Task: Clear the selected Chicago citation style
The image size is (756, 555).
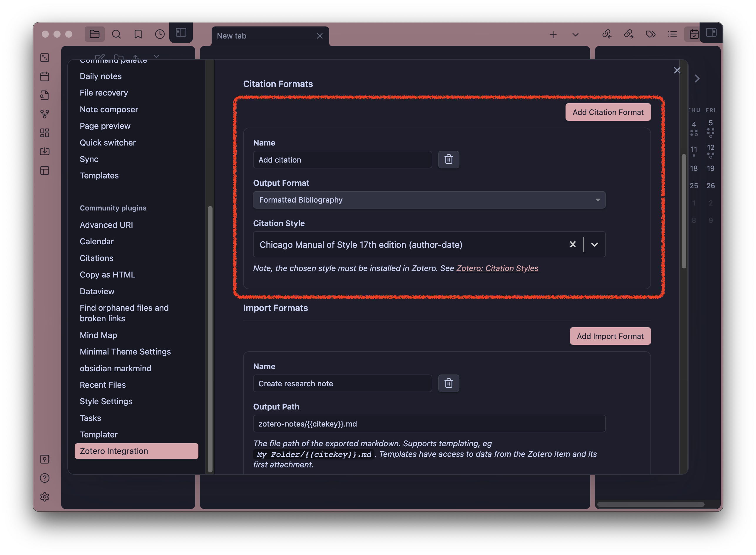Action: (573, 245)
